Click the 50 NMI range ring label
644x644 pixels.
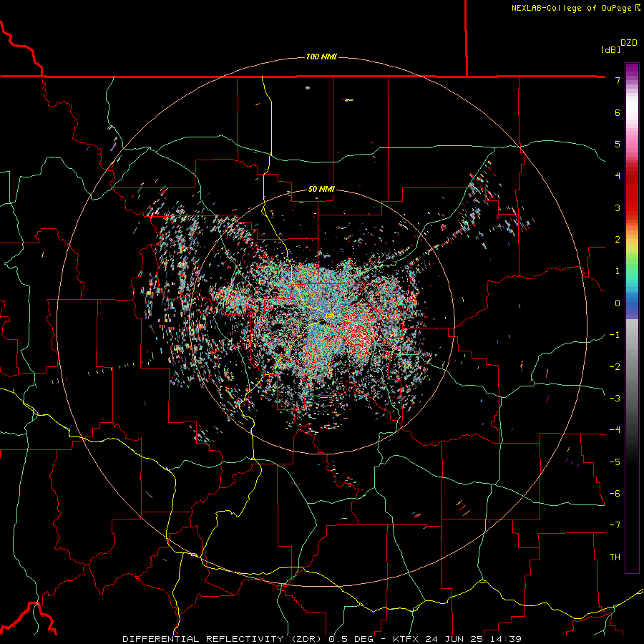click(321, 189)
